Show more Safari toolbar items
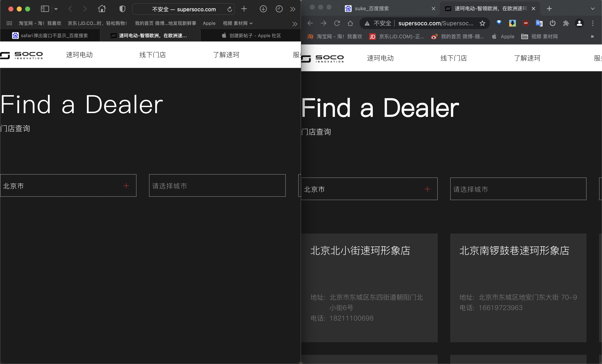The width and height of the screenshot is (602, 364). [x=293, y=9]
